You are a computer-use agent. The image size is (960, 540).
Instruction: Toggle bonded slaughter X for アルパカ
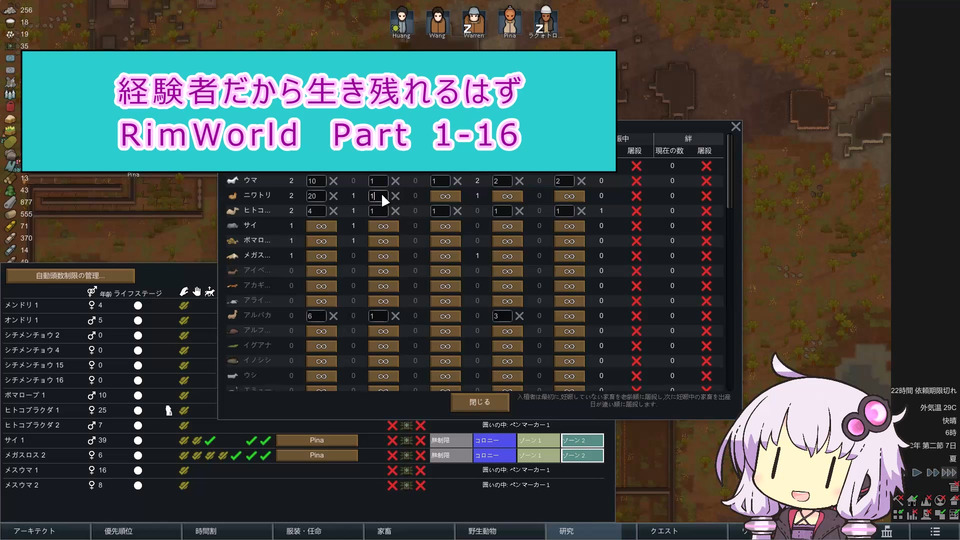click(706, 316)
